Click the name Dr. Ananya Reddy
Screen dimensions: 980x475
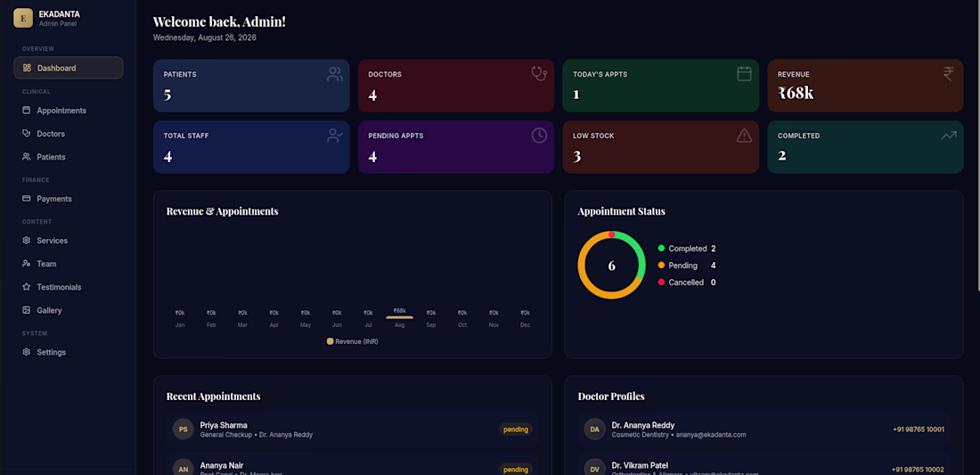tap(643, 425)
